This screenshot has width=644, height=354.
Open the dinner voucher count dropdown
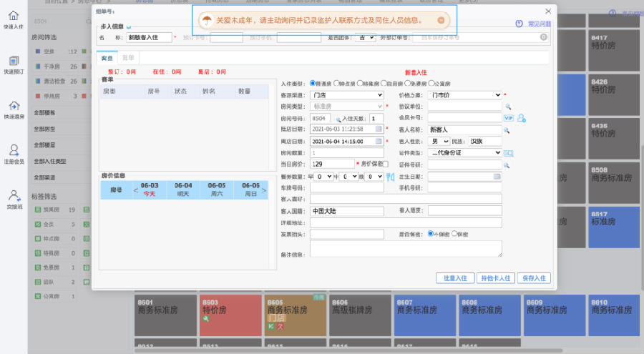tap(374, 177)
